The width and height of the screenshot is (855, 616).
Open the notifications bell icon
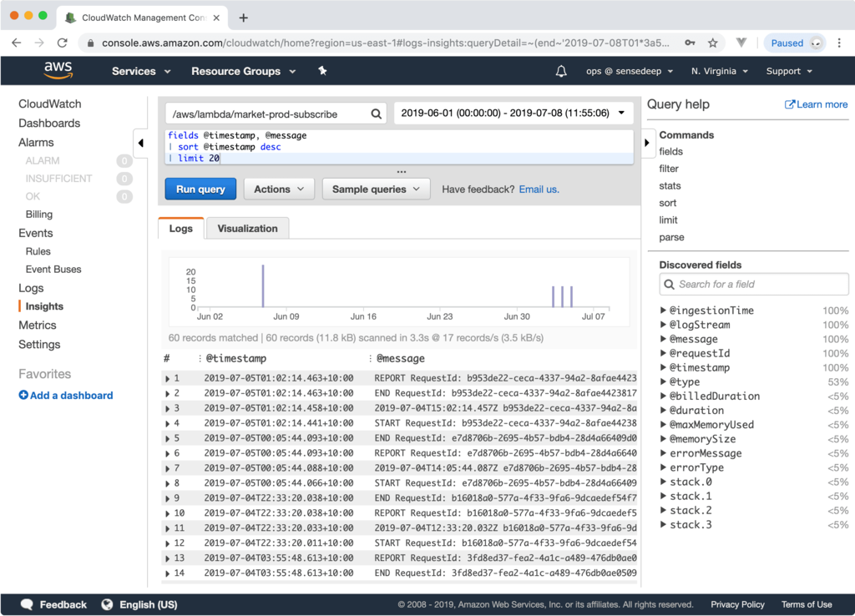(x=561, y=71)
